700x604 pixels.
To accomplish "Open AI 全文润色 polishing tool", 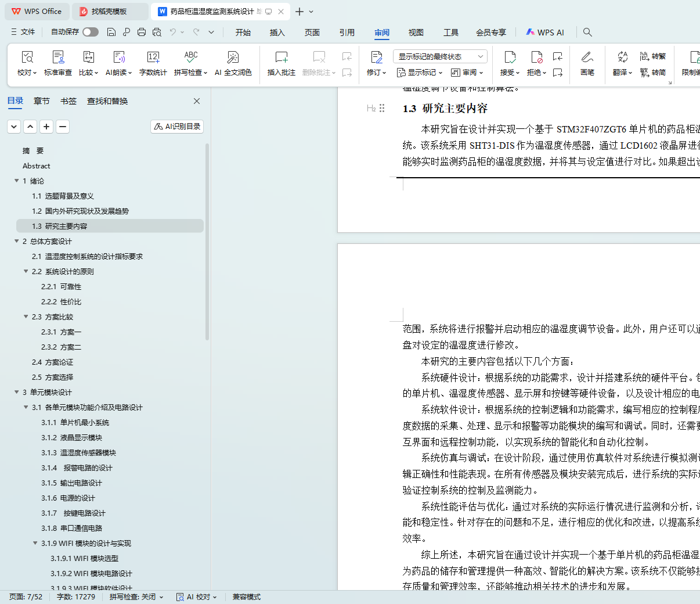I will [233, 57].
